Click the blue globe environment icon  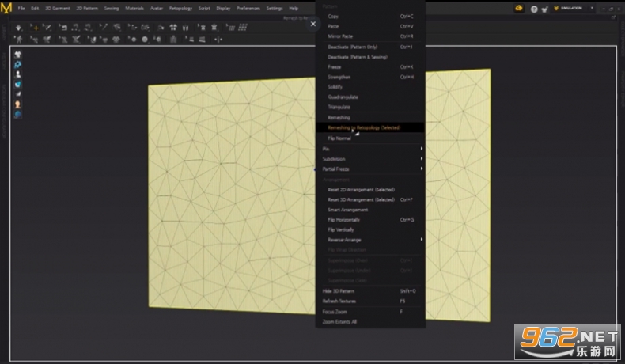tap(17, 115)
